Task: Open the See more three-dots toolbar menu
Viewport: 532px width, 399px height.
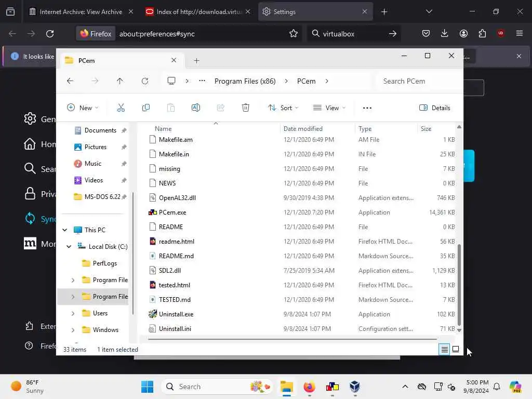Action: click(x=367, y=108)
